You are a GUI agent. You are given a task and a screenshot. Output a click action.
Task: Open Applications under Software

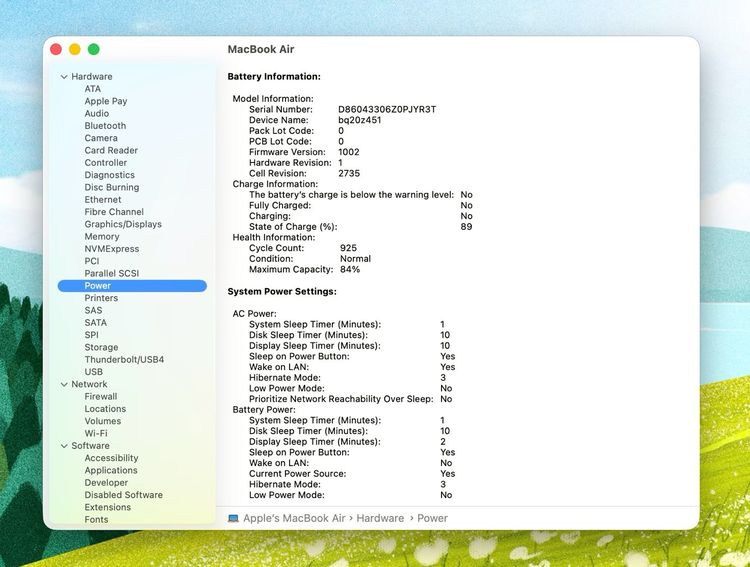click(111, 470)
